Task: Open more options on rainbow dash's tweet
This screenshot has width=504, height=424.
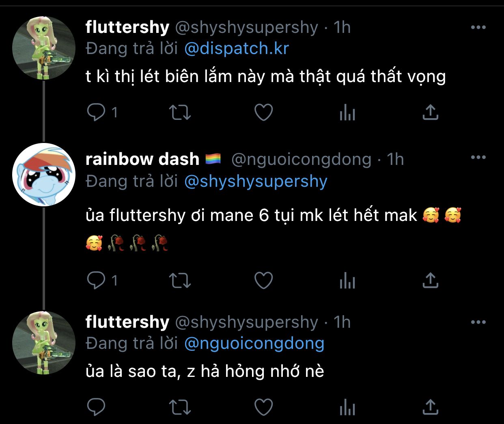Action: pyautogui.click(x=478, y=158)
